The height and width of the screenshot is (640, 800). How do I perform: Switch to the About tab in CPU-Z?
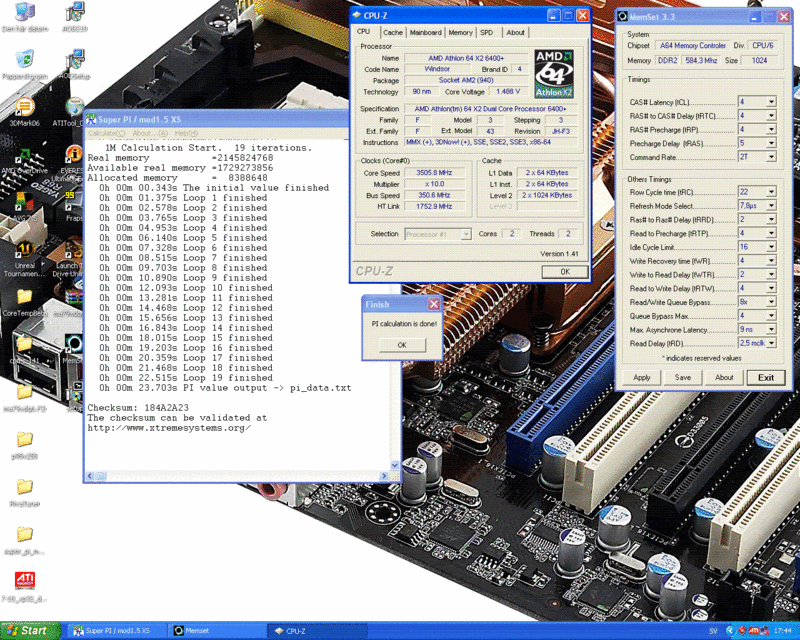click(x=515, y=32)
